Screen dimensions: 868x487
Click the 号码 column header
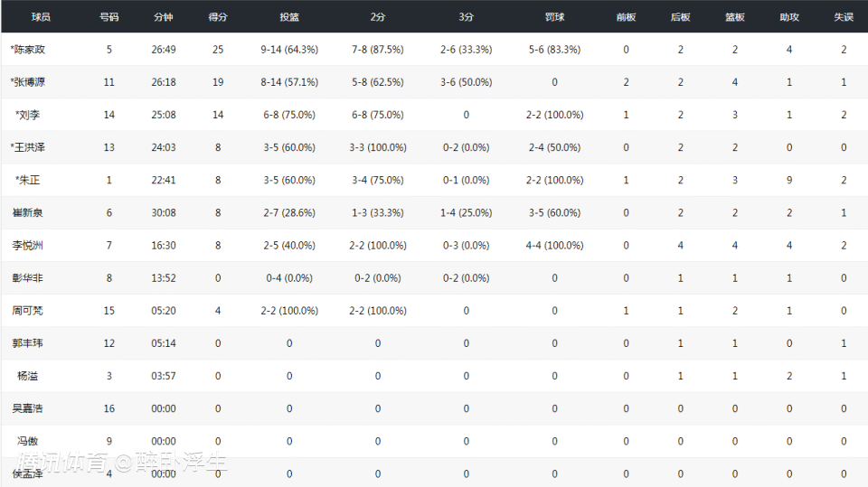pyautogui.click(x=109, y=16)
